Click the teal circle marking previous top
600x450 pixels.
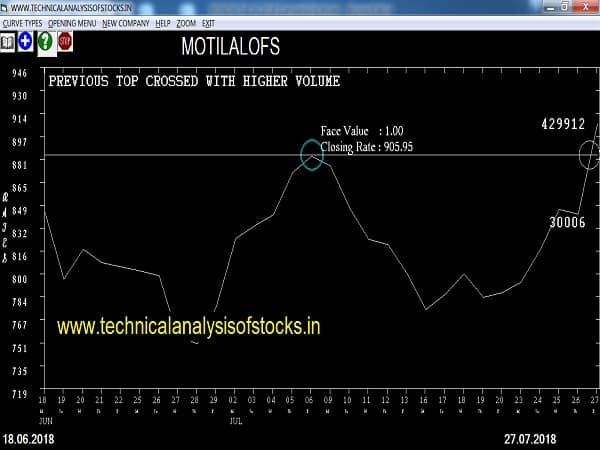(x=312, y=155)
